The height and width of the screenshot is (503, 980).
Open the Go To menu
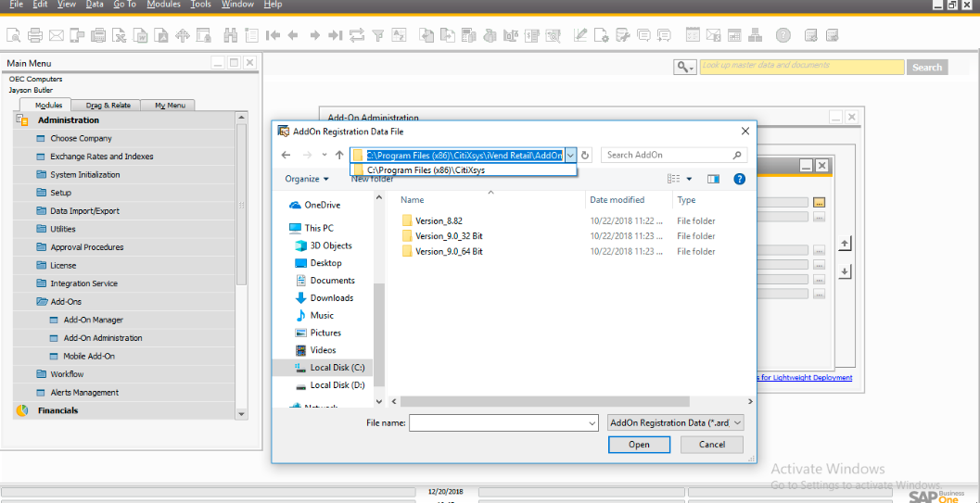(125, 5)
